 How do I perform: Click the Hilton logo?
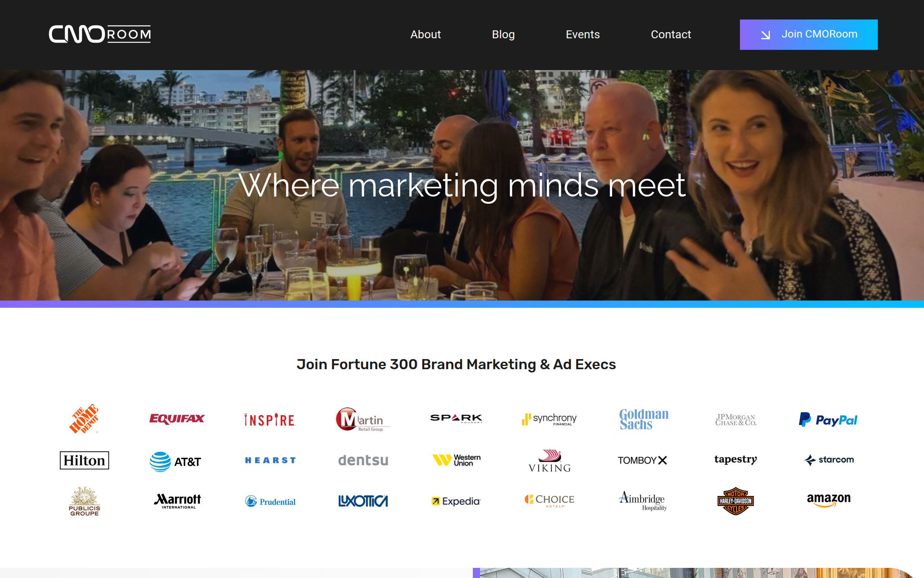point(84,460)
